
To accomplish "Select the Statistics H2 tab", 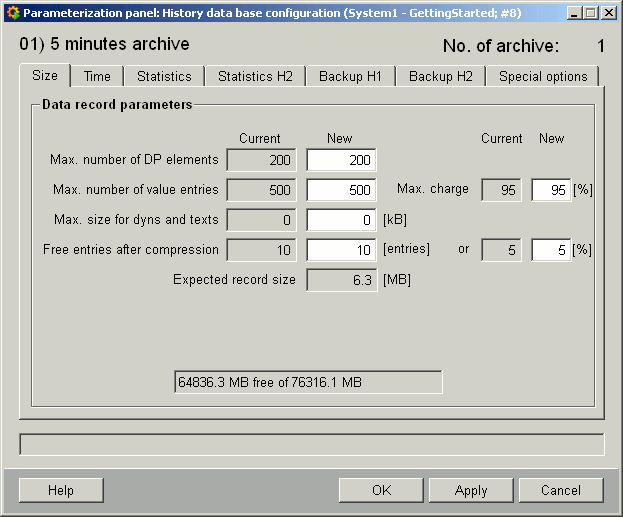I will (256, 76).
